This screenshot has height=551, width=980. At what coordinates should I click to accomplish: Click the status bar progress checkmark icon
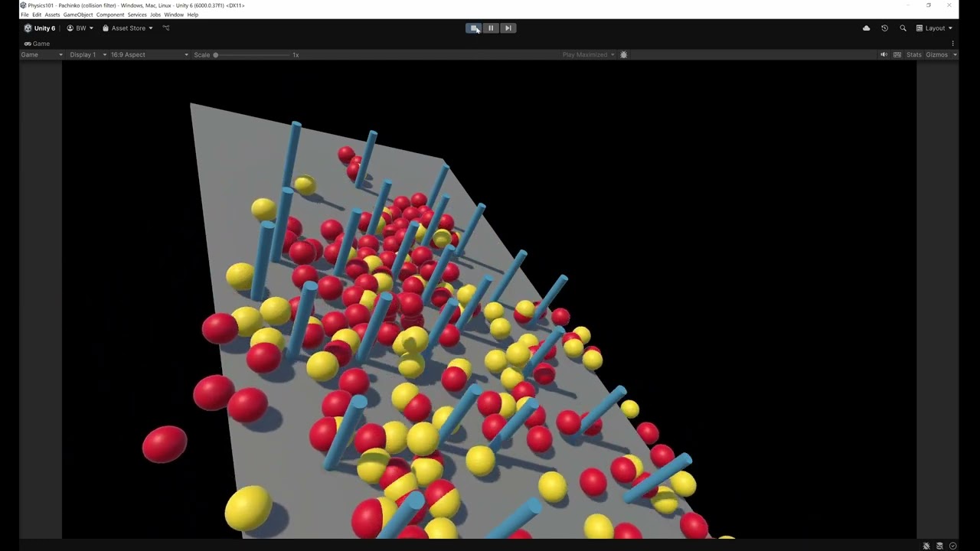pos(952,546)
